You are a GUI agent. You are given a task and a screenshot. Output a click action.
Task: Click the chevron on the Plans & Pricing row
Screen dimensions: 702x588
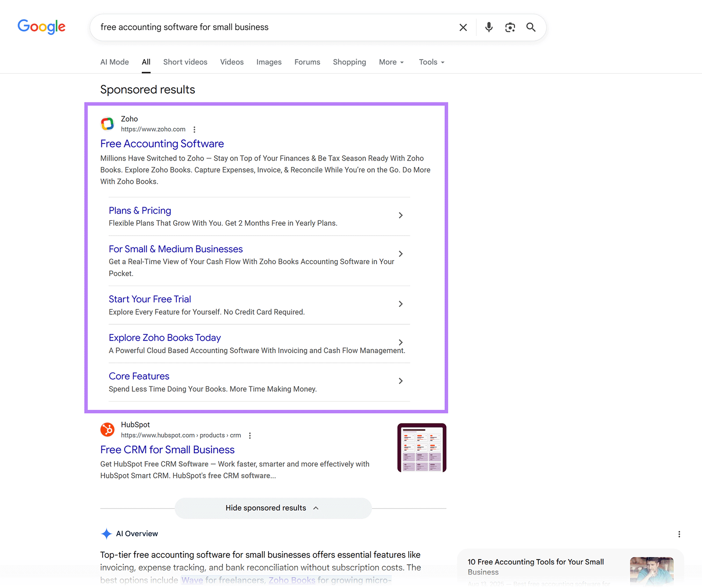point(401,215)
